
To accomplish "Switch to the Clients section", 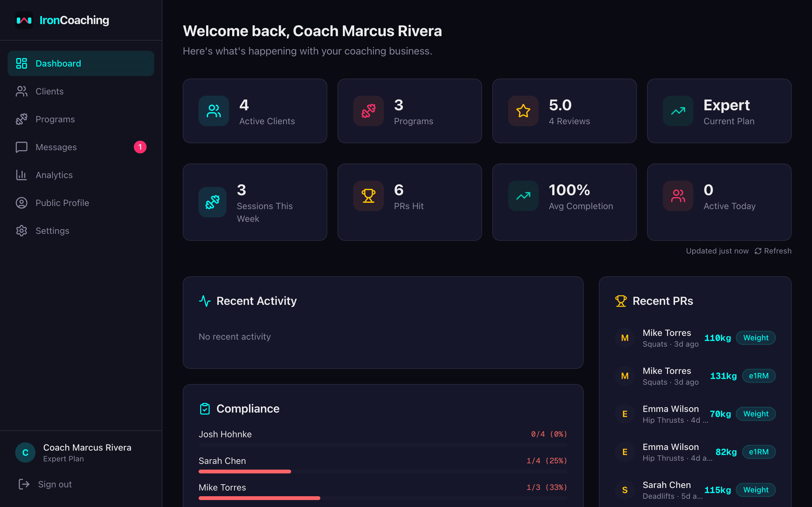I will 49,91.
